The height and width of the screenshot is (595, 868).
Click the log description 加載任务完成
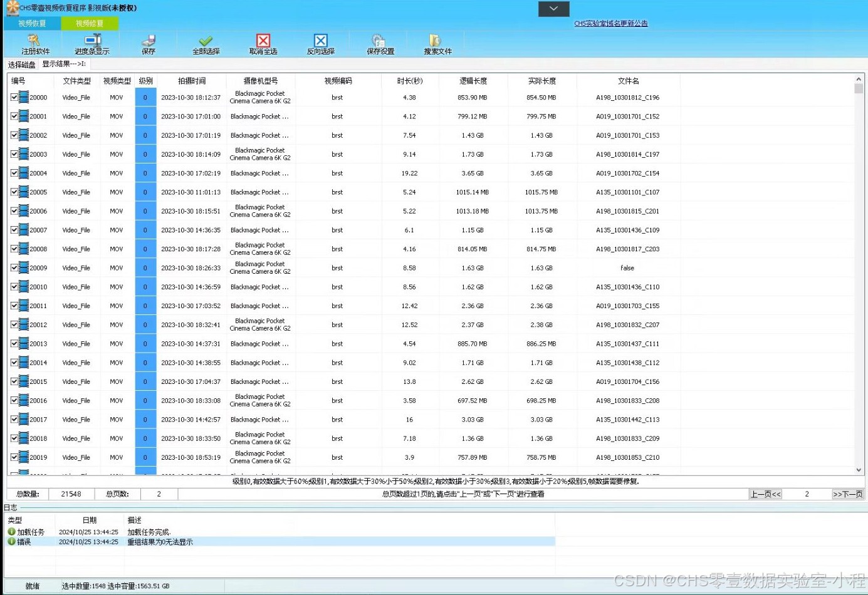pyautogui.click(x=149, y=532)
